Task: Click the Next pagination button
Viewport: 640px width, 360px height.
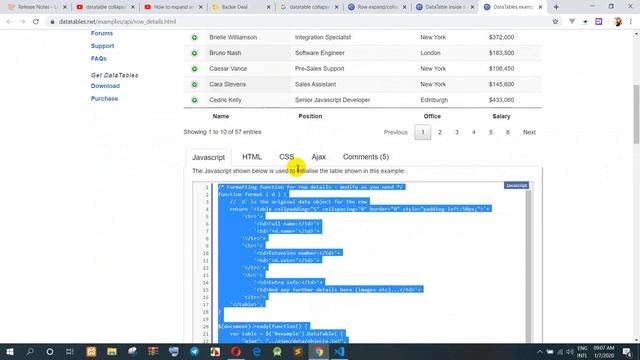Action: click(x=529, y=132)
